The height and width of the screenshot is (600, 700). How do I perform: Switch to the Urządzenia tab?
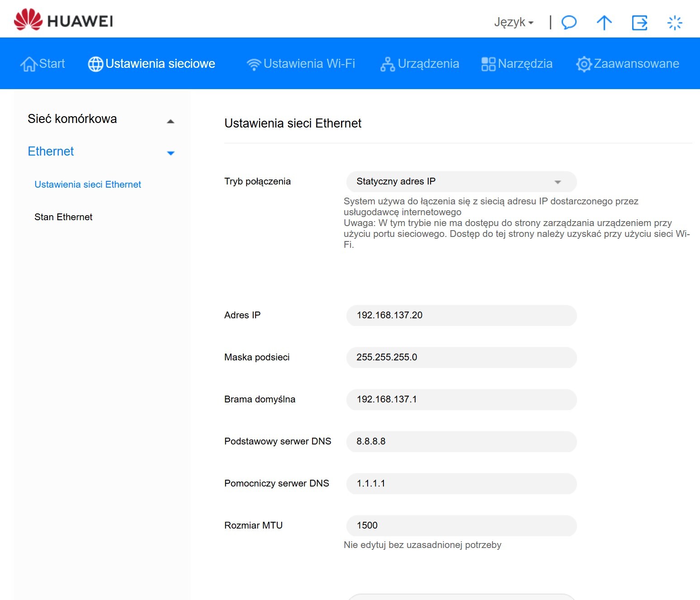point(420,64)
